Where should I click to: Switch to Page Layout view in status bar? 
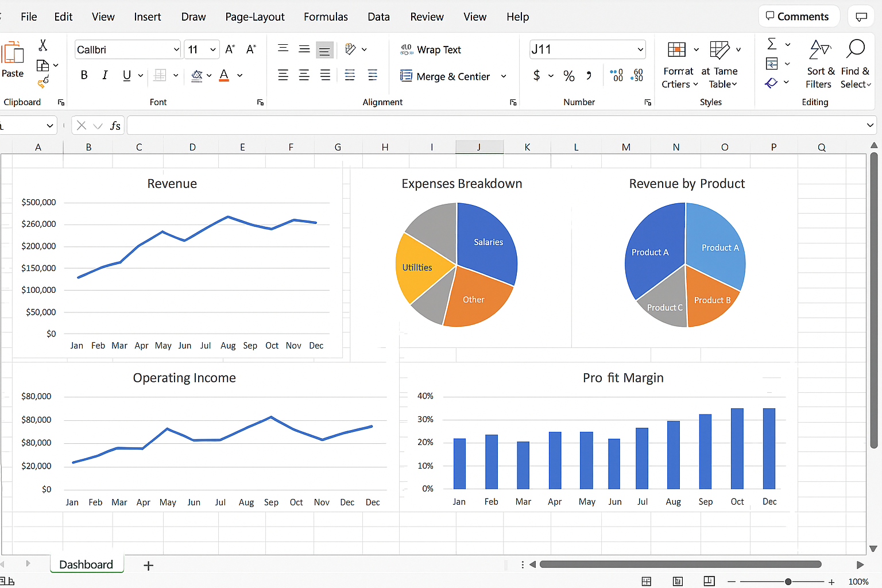coord(678,582)
